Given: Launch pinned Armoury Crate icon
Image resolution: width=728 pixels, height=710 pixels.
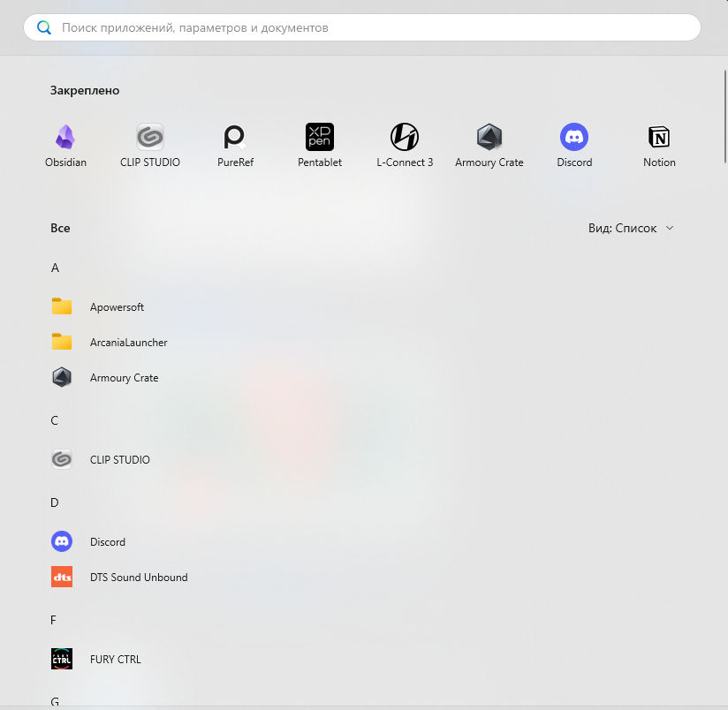Looking at the screenshot, I should (489, 137).
